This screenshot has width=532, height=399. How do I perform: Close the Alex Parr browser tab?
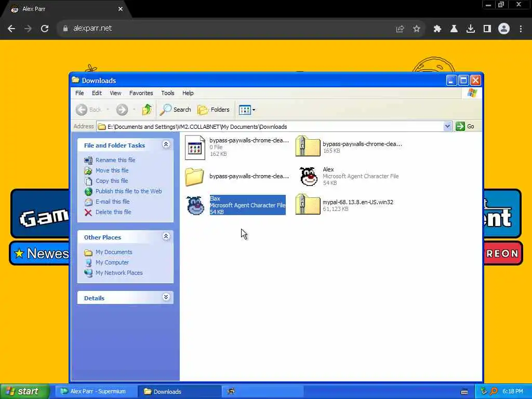coord(121,9)
